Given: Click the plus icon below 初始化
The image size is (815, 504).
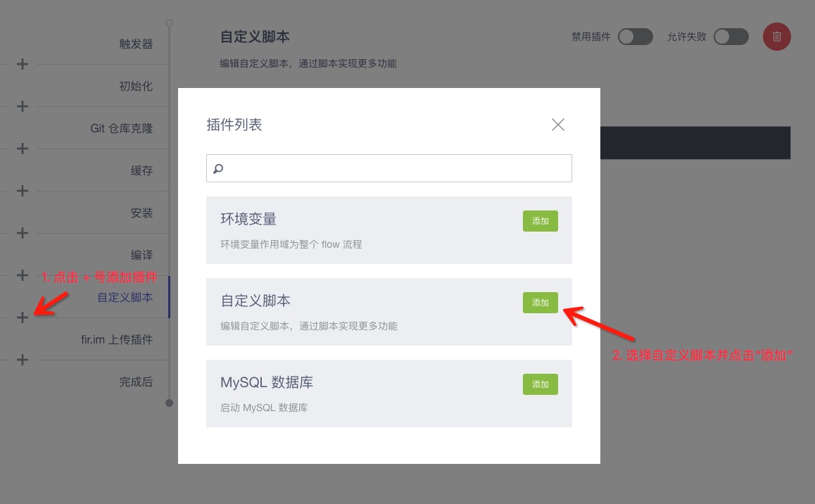Looking at the screenshot, I should point(23,106).
